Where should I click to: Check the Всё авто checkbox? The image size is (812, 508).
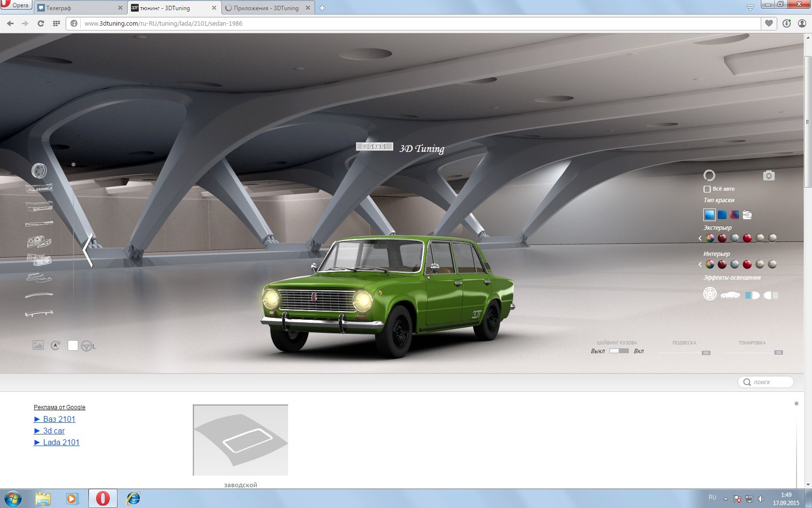pos(707,189)
